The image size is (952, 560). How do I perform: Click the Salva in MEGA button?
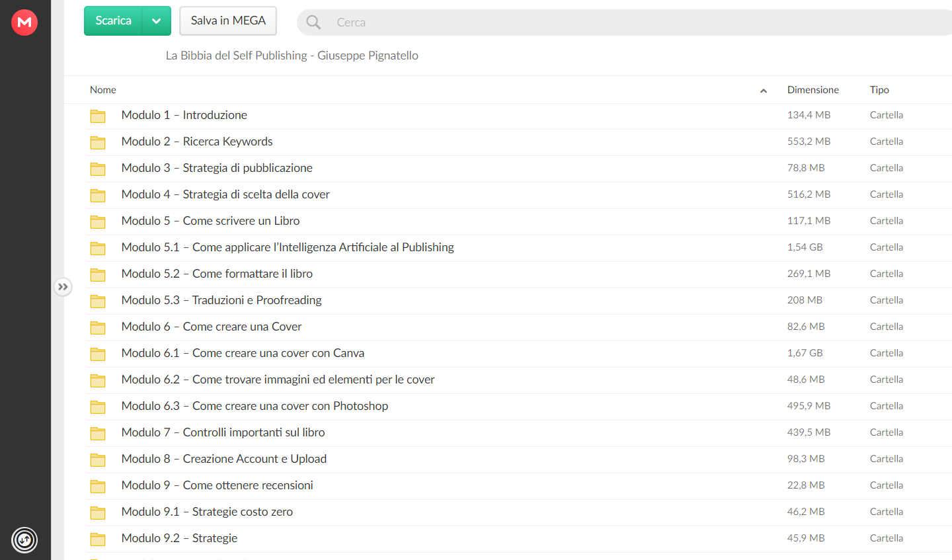[x=228, y=20]
